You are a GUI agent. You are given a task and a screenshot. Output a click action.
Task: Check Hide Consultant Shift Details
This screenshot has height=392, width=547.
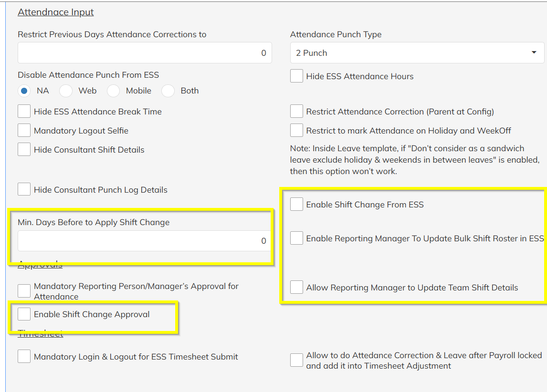[x=24, y=150]
